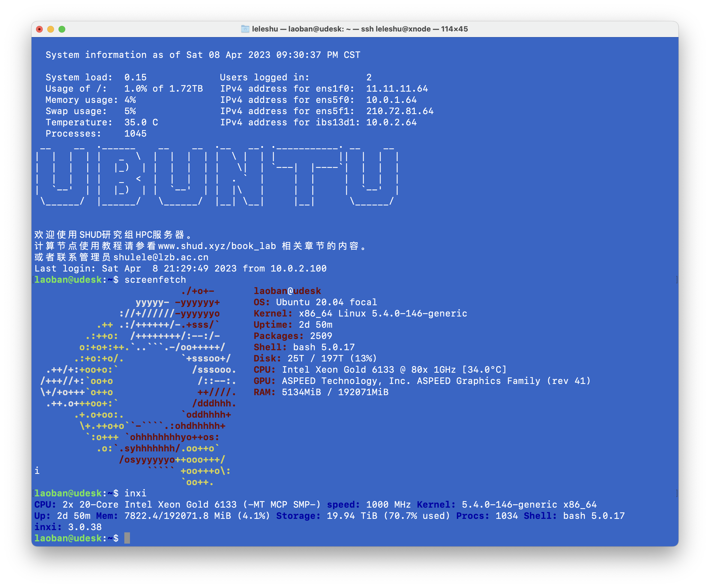Click the red close window button
The width and height of the screenshot is (710, 588).
coord(40,29)
